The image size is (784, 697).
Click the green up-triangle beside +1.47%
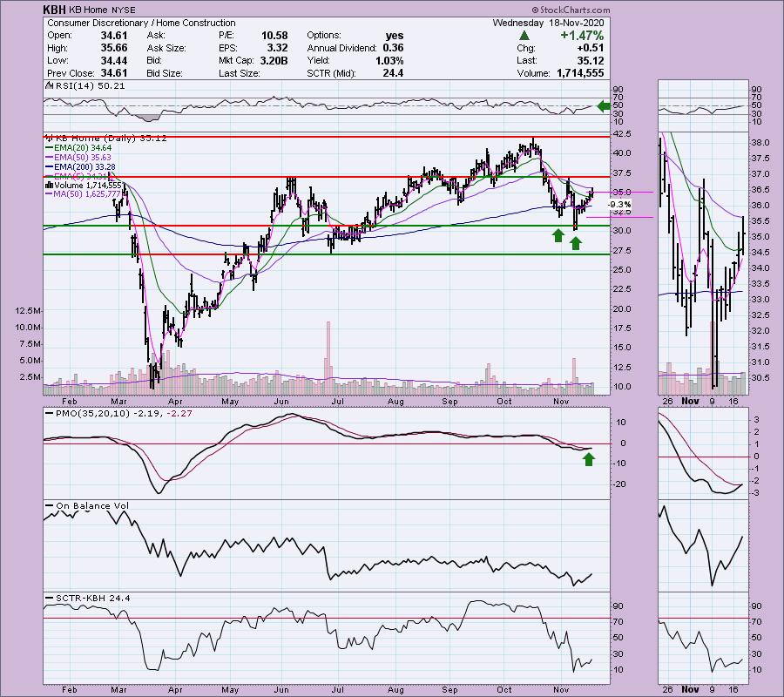(524, 36)
